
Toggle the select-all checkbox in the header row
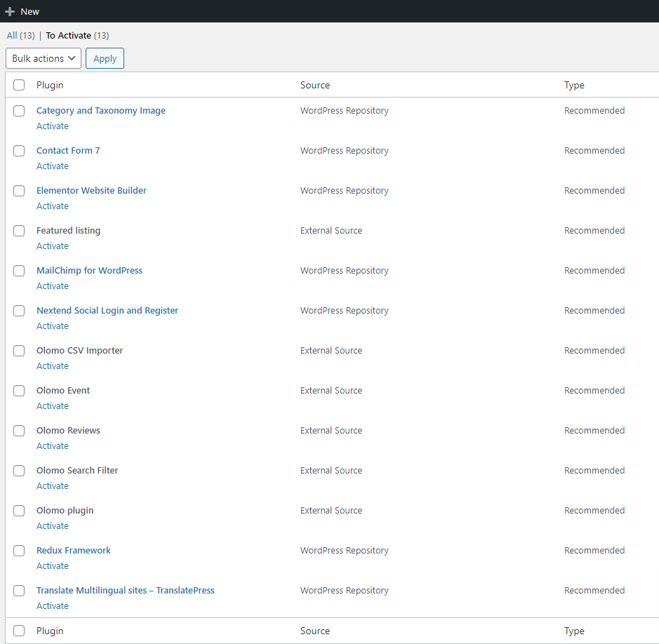pos(19,85)
